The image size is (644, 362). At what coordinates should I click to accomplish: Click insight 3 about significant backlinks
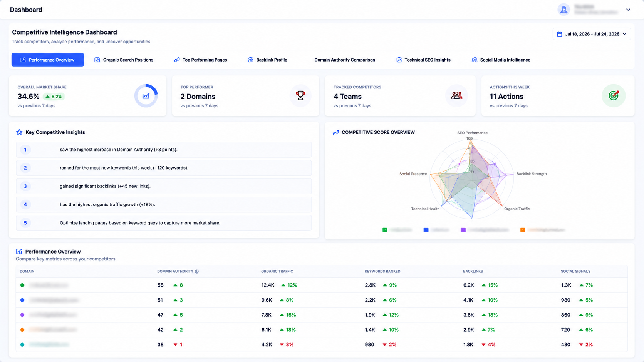(x=164, y=186)
